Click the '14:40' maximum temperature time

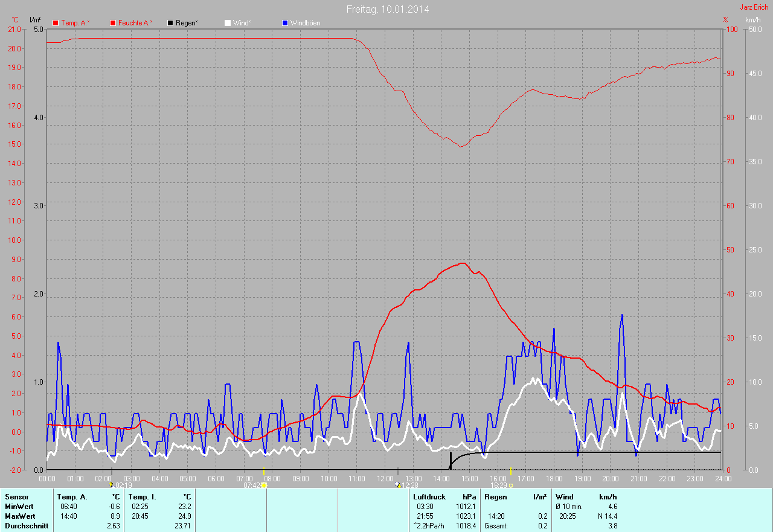pos(69,516)
